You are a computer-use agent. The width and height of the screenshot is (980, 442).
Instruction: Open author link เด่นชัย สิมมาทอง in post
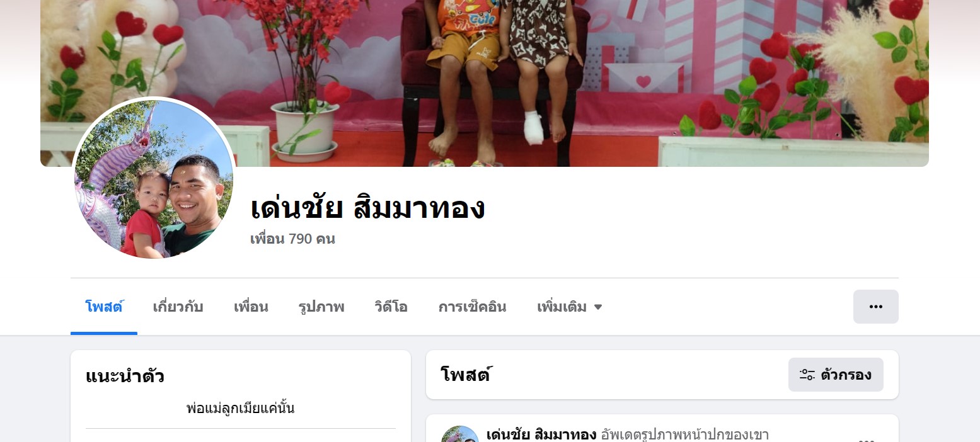pos(541,434)
